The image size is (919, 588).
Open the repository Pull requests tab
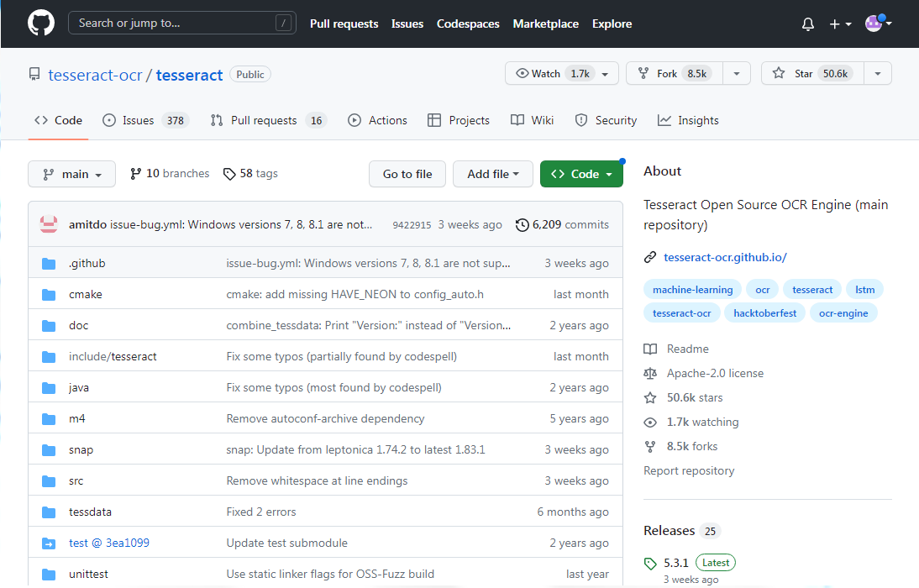coord(267,120)
